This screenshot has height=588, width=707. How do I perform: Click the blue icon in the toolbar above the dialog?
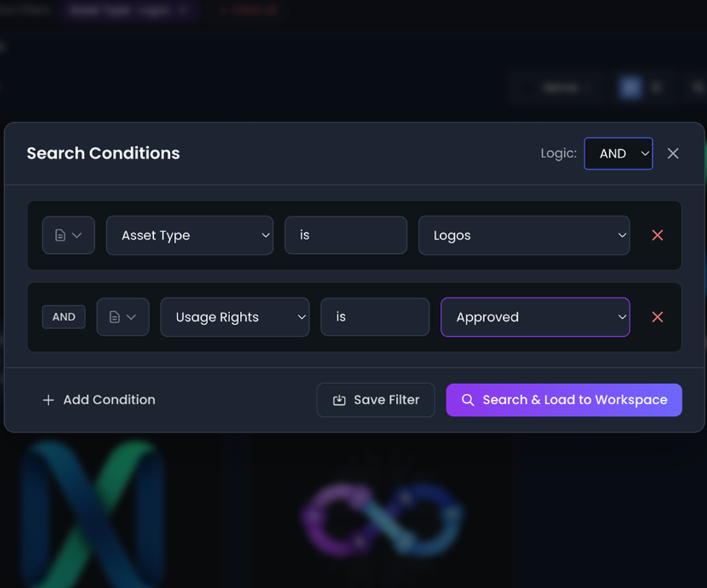pyautogui.click(x=629, y=87)
